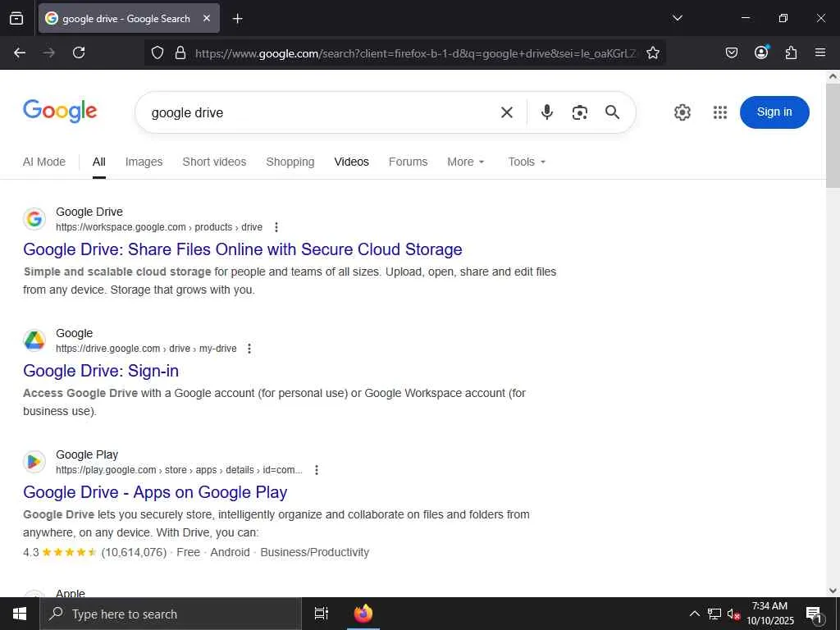Open the taskbar clock and date
Screen dimensions: 840x630
(x=769, y=614)
